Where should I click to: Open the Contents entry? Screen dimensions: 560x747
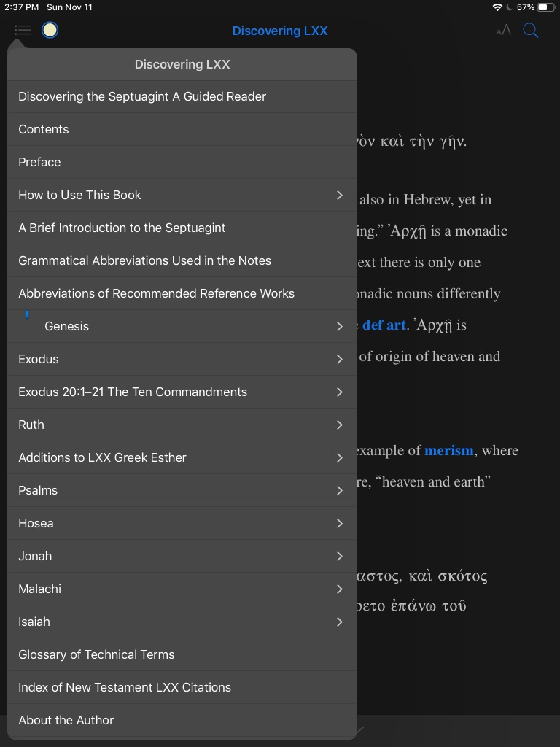click(x=44, y=129)
